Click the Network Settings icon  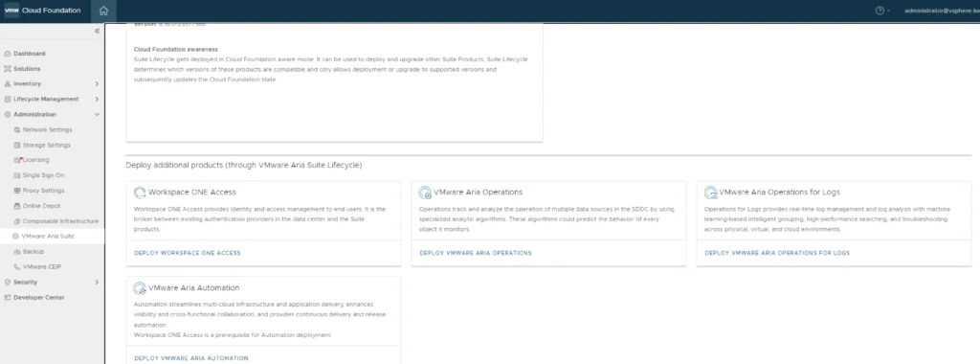click(x=17, y=129)
